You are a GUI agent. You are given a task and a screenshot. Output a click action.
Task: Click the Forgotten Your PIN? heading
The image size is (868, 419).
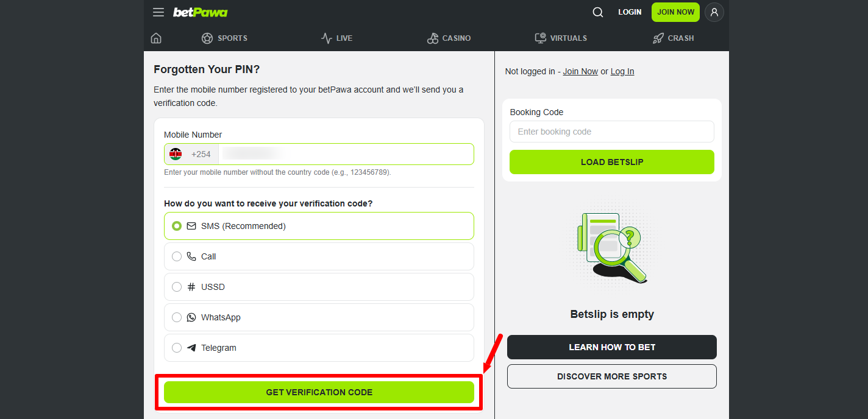(207, 69)
